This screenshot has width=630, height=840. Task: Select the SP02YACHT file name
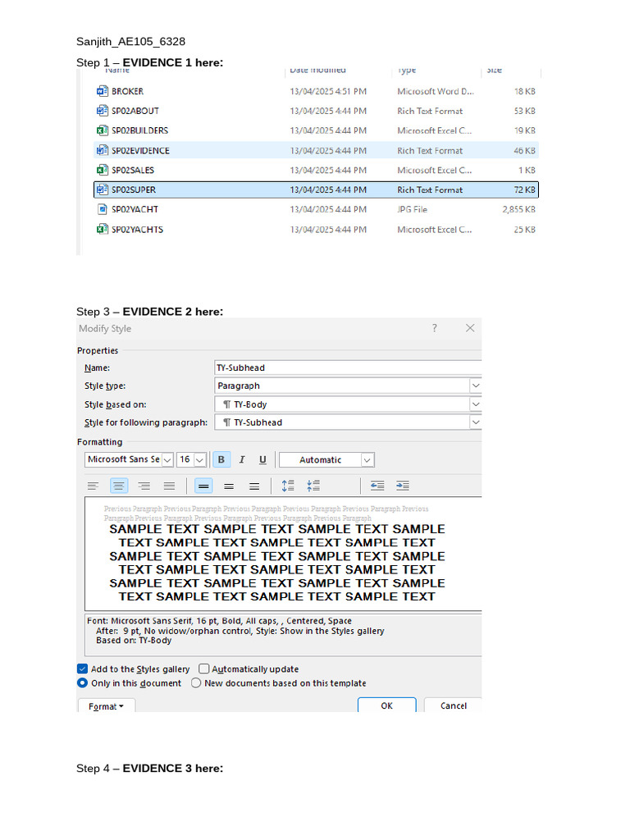click(x=135, y=209)
